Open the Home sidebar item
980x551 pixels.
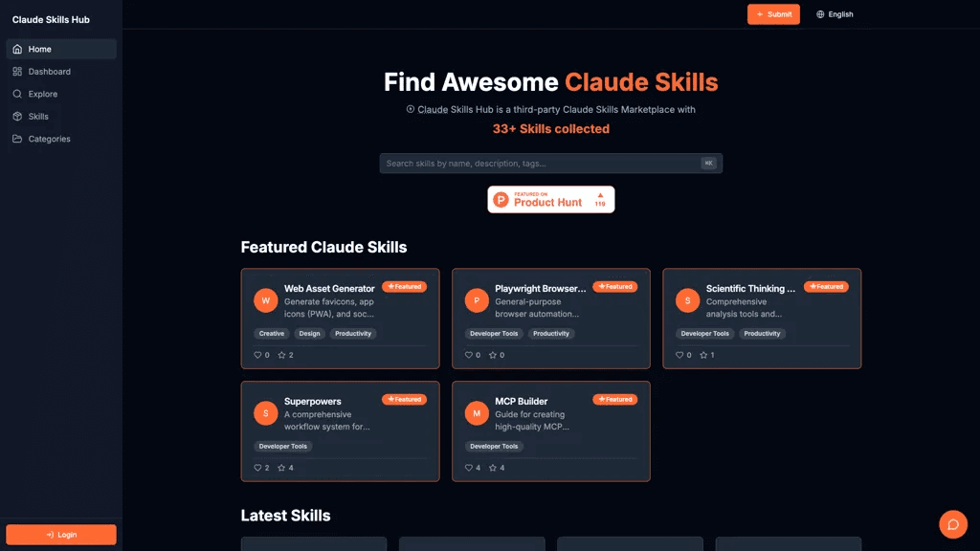[61, 49]
